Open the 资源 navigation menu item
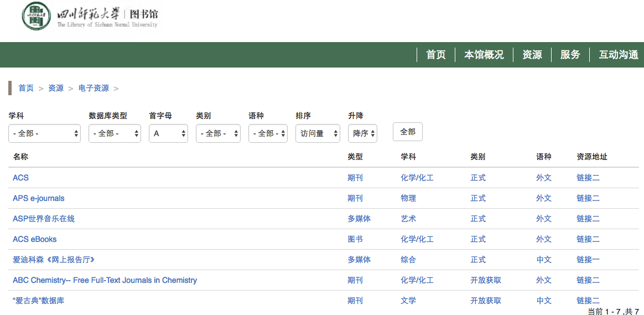The width and height of the screenshot is (644, 315). click(x=532, y=55)
